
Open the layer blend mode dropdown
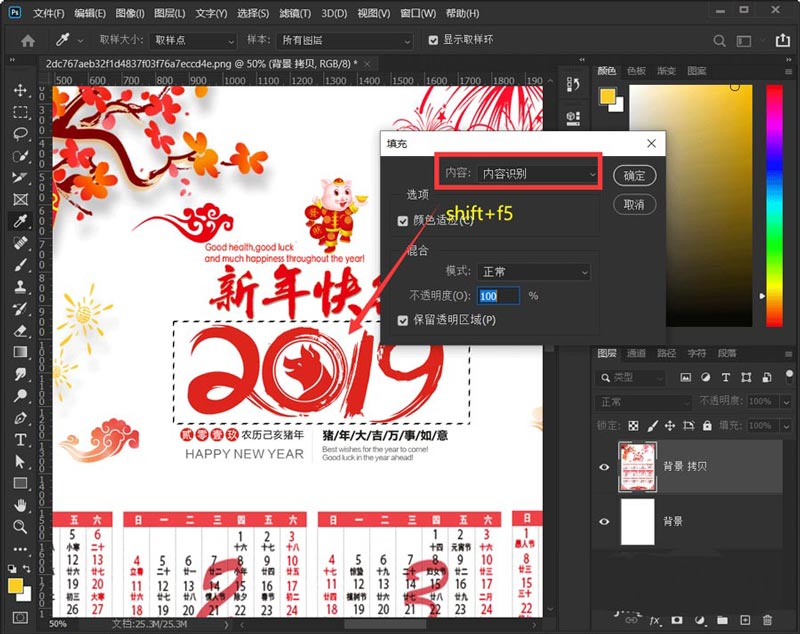pos(643,402)
